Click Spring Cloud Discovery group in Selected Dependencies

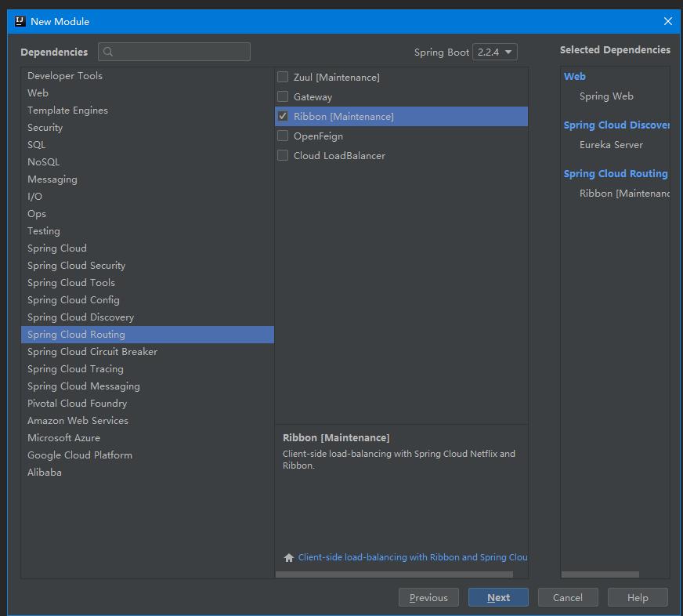616,125
